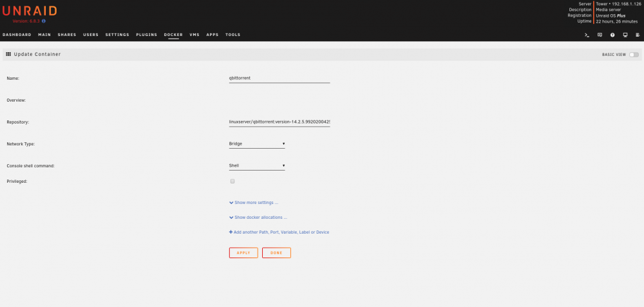Click the container Name field
644x307 pixels.
(x=279, y=78)
